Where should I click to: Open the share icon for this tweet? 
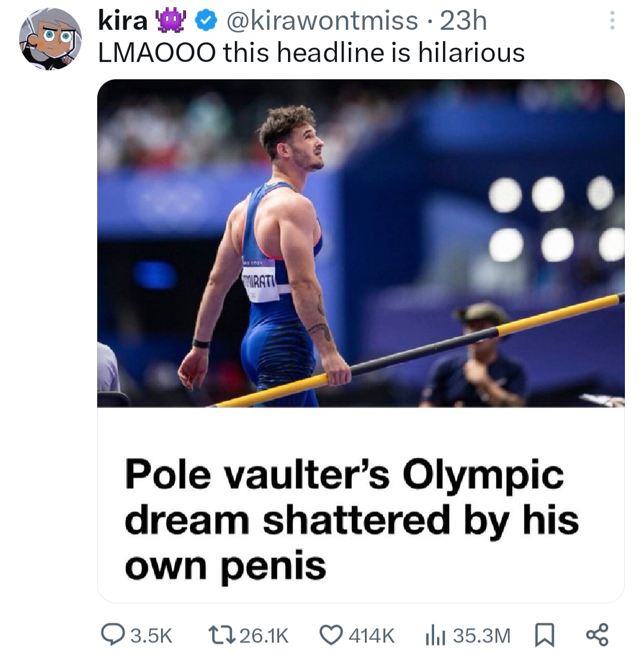pyautogui.click(x=597, y=635)
